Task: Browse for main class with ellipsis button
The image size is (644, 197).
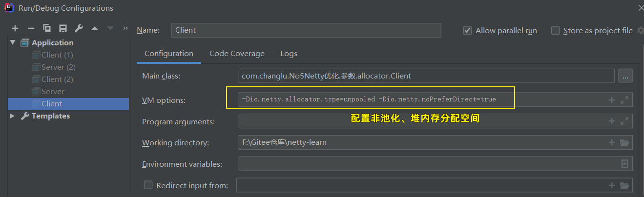Action: [625, 76]
